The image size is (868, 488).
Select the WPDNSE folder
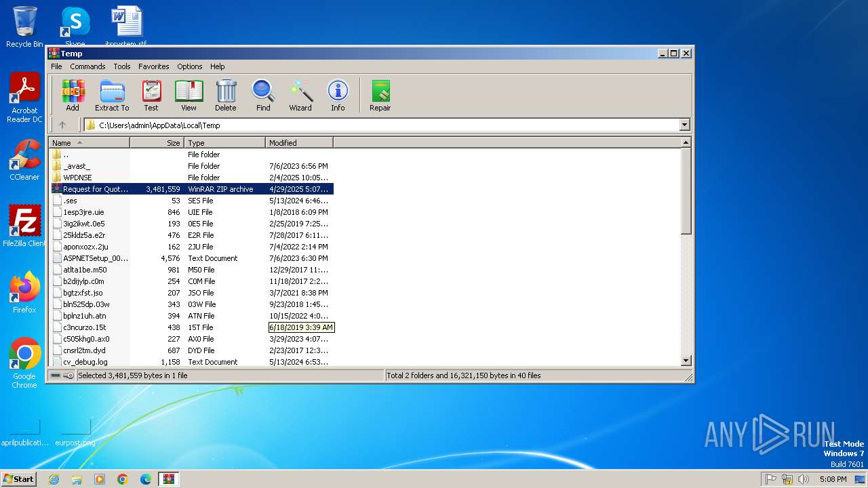pos(191,178)
